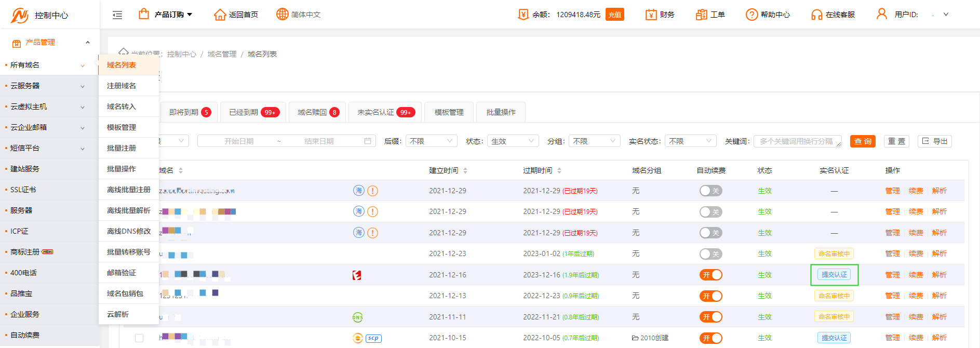The height and width of the screenshot is (348, 980).
Task: Click the globe language icon
Action: tap(282, 15)
